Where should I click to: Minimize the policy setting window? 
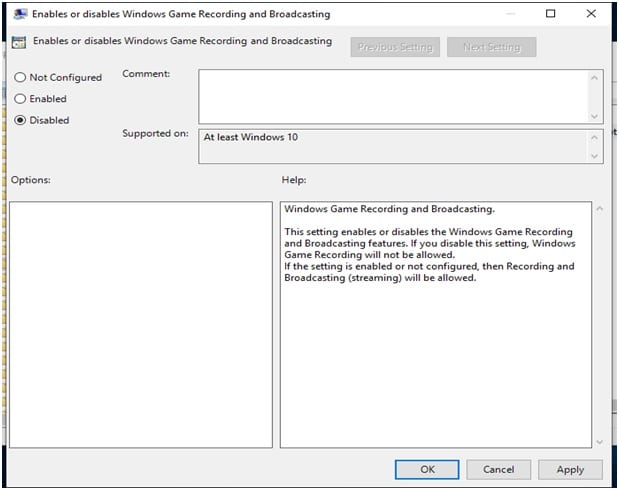(510, 14)
